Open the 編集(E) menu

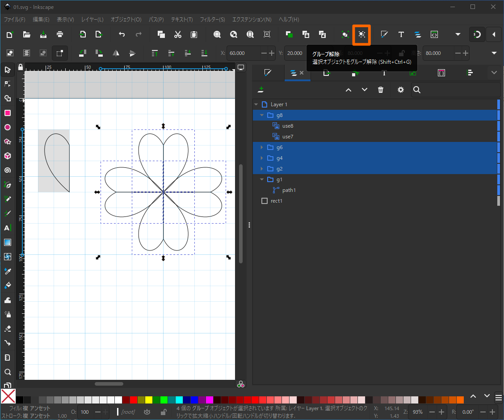coord(41,20)
